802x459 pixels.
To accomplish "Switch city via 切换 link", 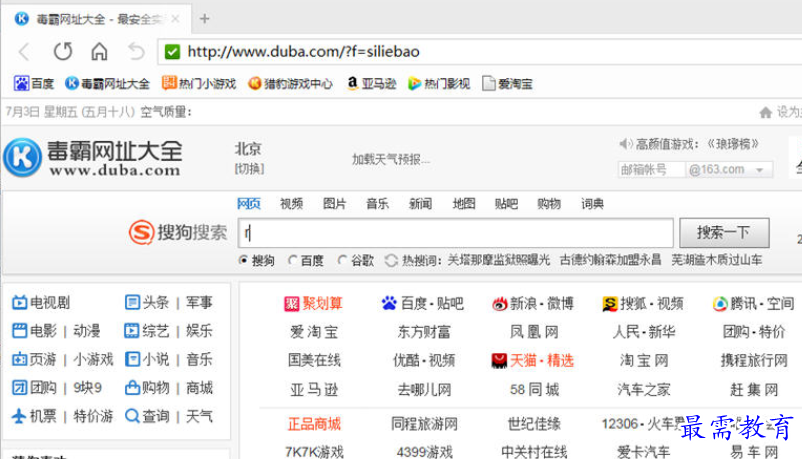I will pyautogui.click(x=249, y=169).
